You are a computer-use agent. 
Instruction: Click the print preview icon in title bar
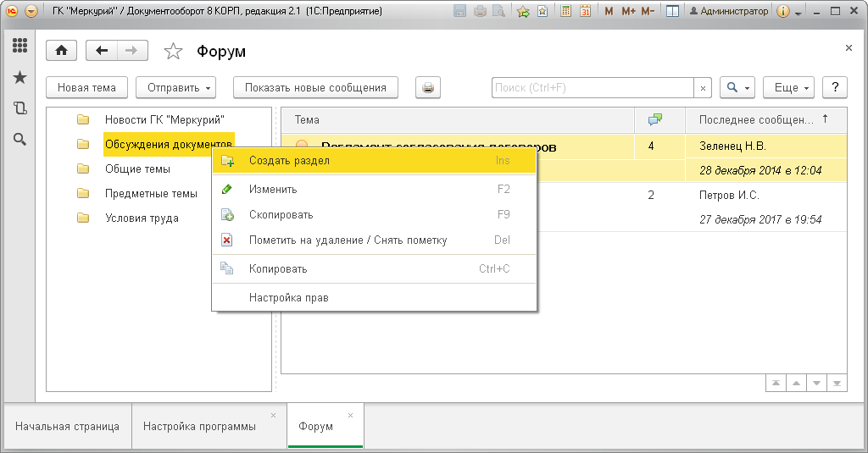498,10
